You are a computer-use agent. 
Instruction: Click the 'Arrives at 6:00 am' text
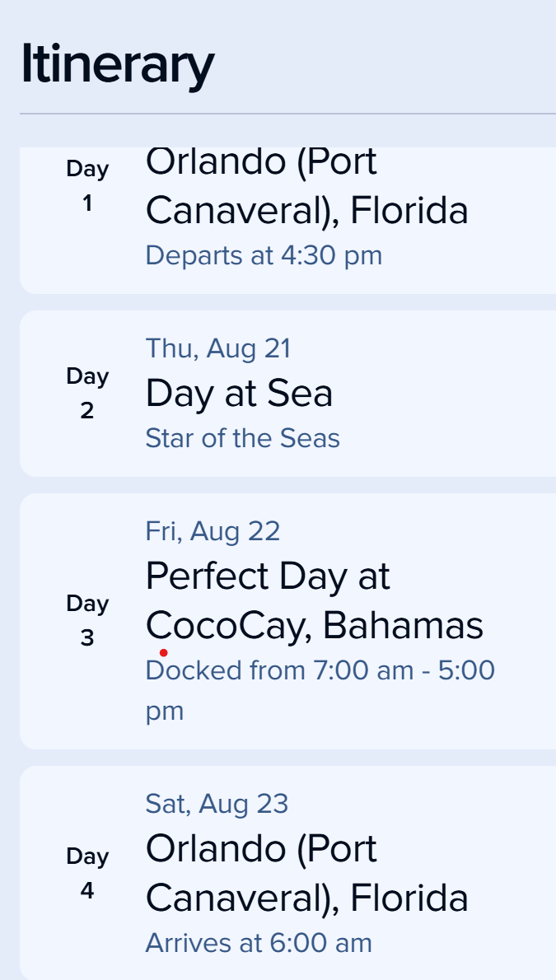(259, 943)
